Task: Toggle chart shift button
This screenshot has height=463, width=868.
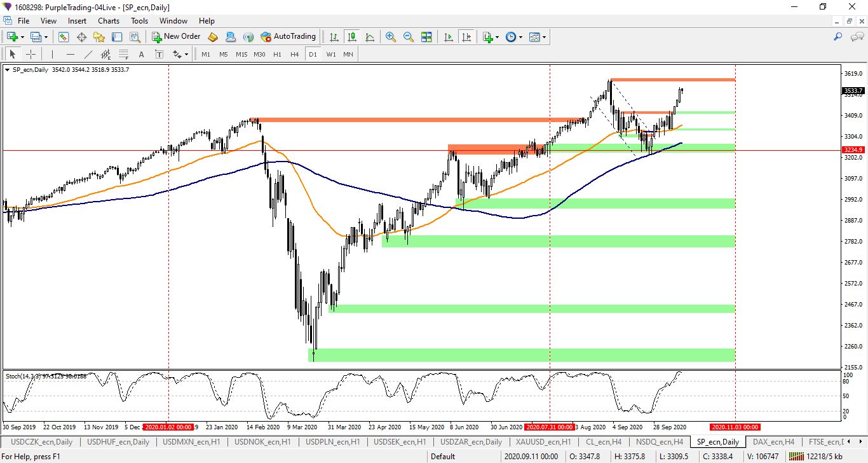Action: [x=466, y=37]
